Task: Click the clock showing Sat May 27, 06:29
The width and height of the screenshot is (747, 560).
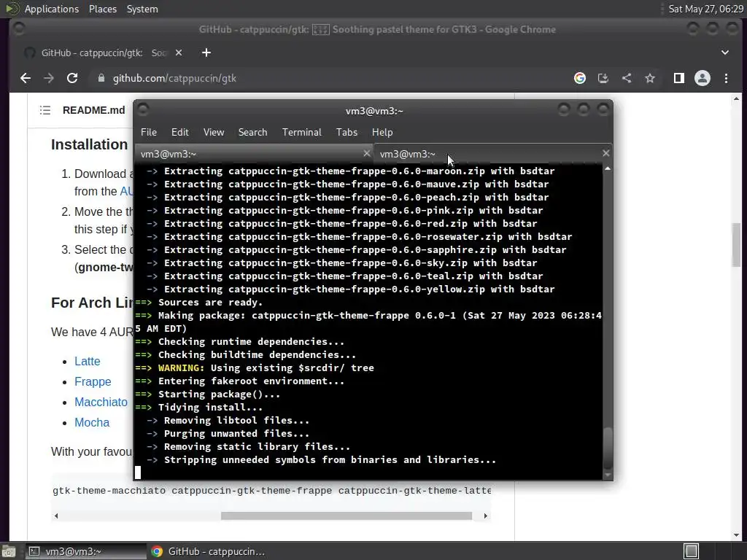Action: pyautogui.click(x=705, y=9)
